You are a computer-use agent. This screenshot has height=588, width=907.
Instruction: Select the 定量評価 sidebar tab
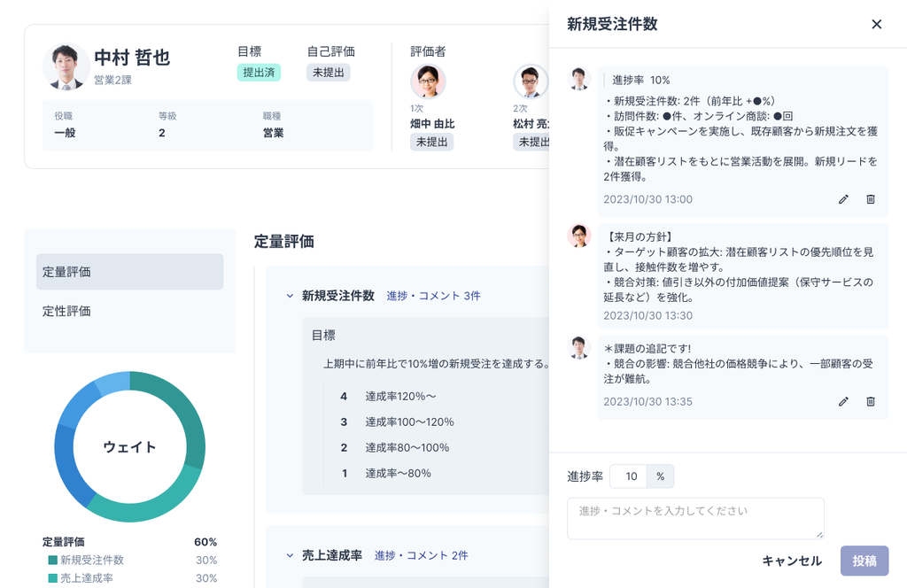click(x=129, y=272)
